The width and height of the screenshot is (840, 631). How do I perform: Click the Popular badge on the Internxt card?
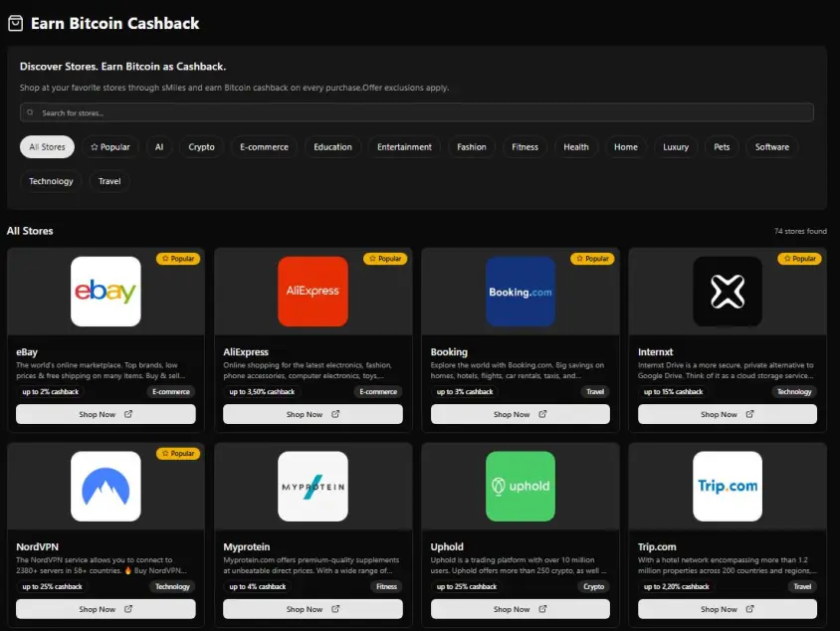(x=799, y=259)
